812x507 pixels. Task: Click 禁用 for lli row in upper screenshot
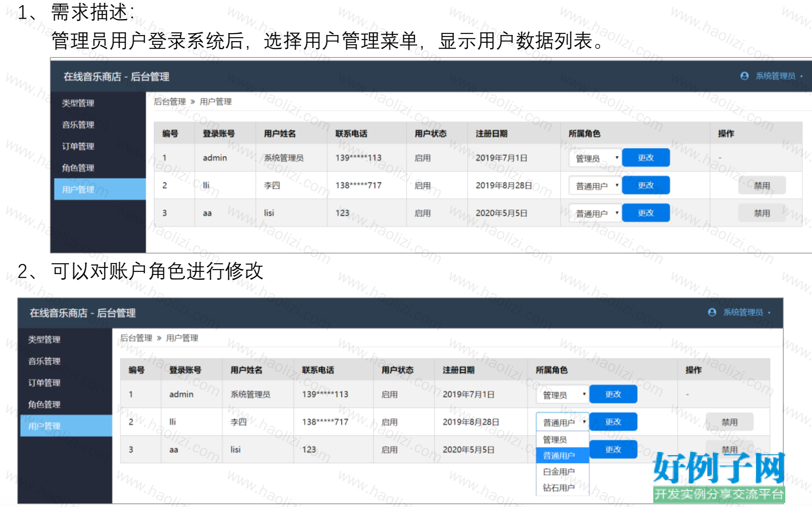[762, 185]
